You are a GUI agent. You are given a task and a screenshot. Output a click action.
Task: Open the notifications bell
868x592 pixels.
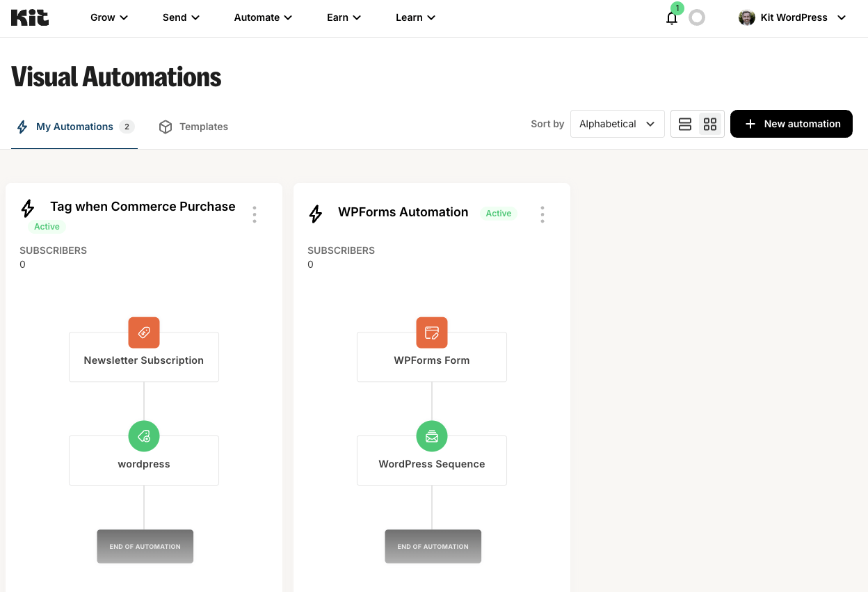pos(672,18)
